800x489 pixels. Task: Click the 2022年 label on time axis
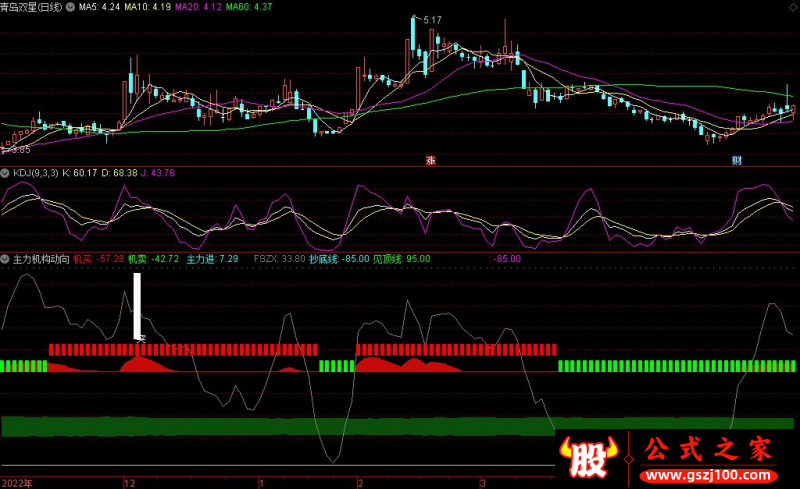tap(16, 482)
